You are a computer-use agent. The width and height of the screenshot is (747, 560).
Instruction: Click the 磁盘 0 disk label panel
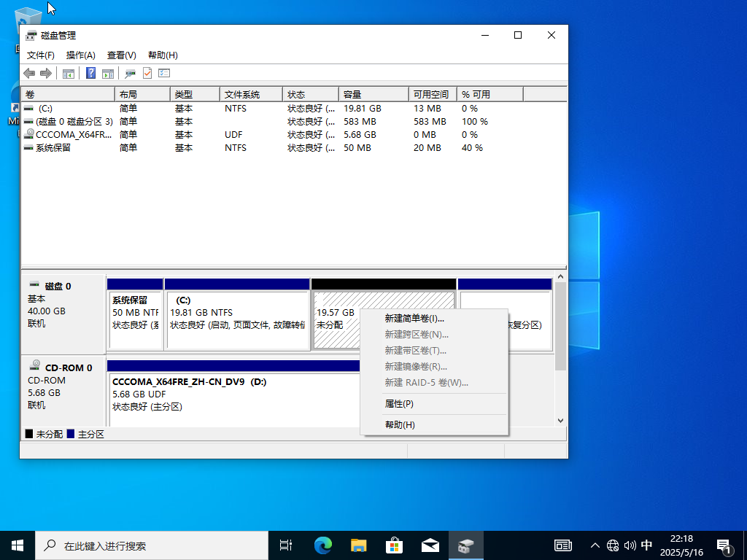(x=63, y=314)
